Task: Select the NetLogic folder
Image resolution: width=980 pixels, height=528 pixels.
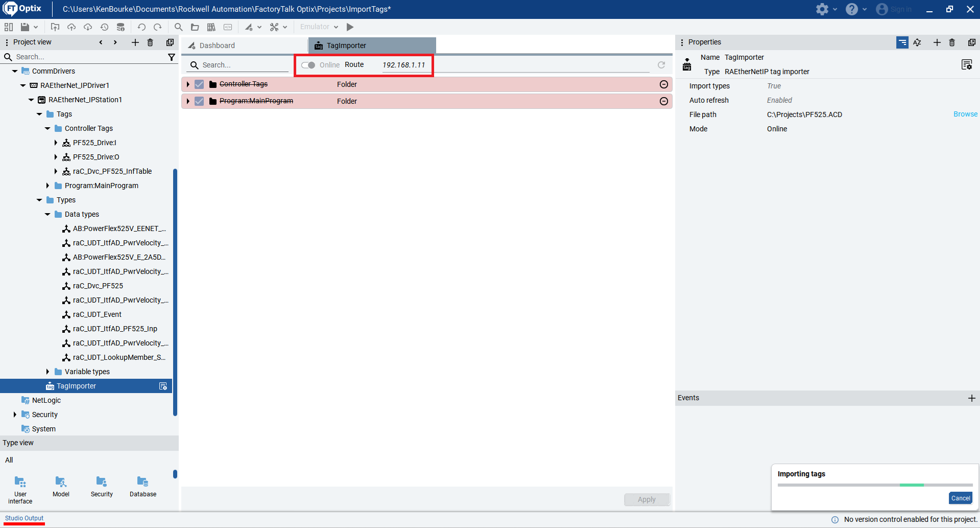Action: [x=46, y=400]
